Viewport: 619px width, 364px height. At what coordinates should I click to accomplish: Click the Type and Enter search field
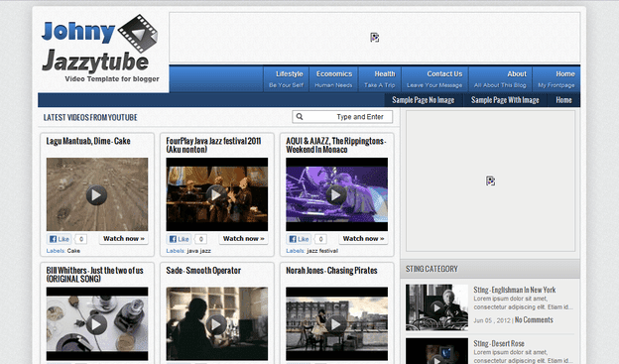coord(342,117)
